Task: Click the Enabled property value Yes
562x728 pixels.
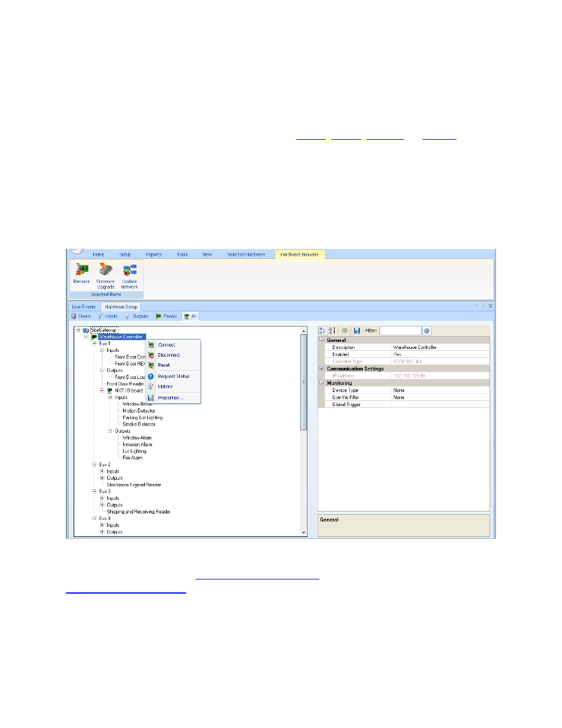Action: coord(397,354)
